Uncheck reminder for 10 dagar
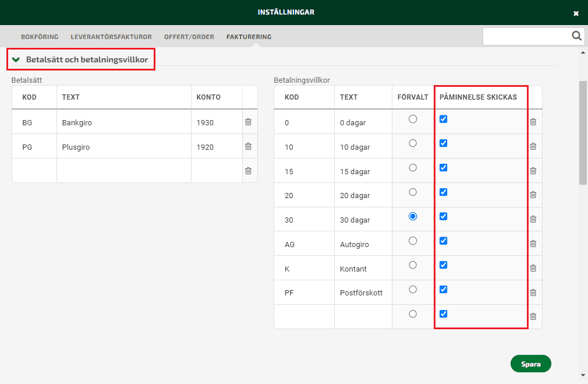 pos(443,143)
